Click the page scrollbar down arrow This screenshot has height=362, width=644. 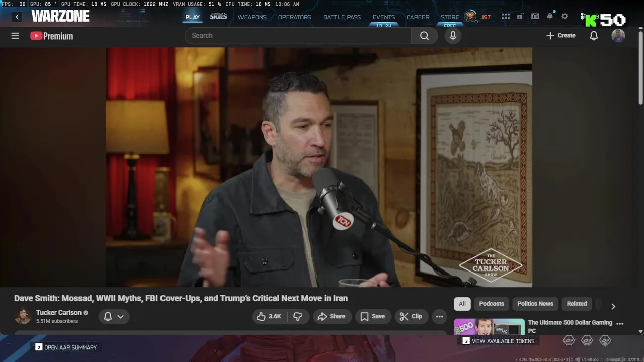640,331
